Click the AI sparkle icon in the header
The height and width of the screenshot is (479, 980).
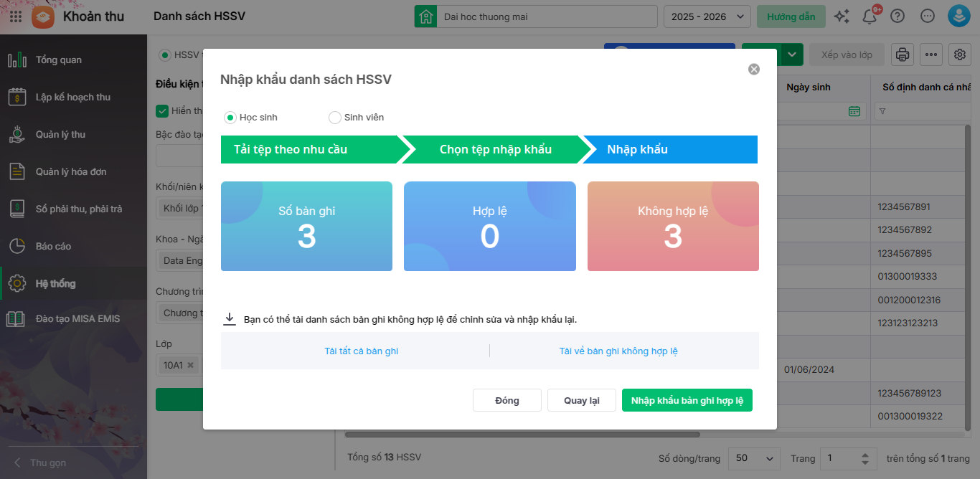[842, 16]
